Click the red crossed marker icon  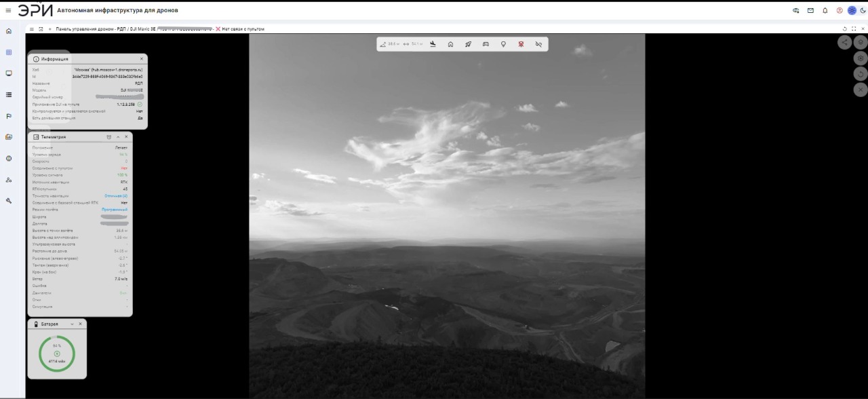pos(521,44)
